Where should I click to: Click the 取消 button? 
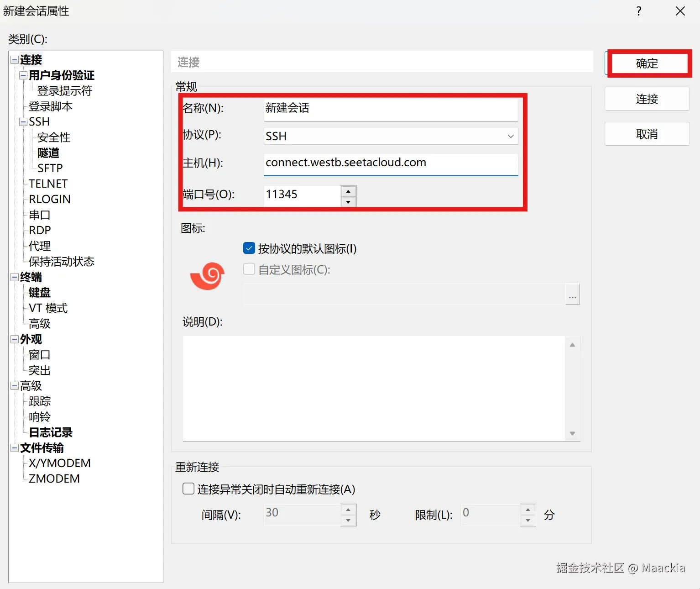[x=647, y=134]
